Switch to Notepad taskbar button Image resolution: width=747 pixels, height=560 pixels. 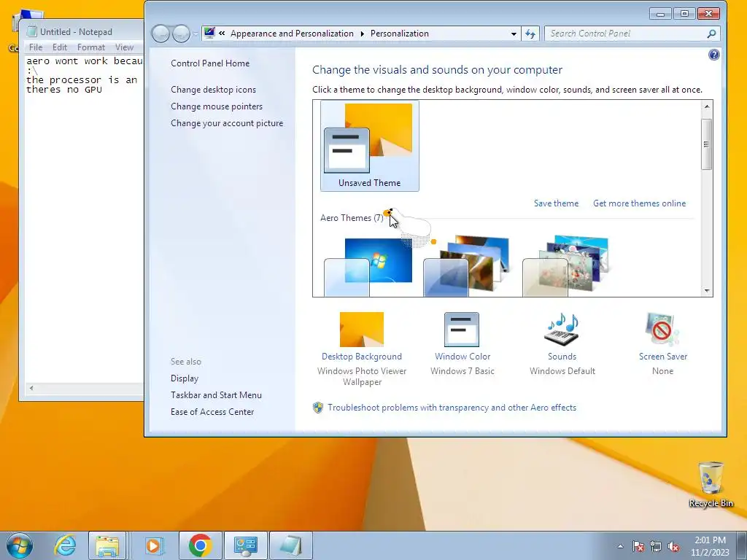pos(291,545)
